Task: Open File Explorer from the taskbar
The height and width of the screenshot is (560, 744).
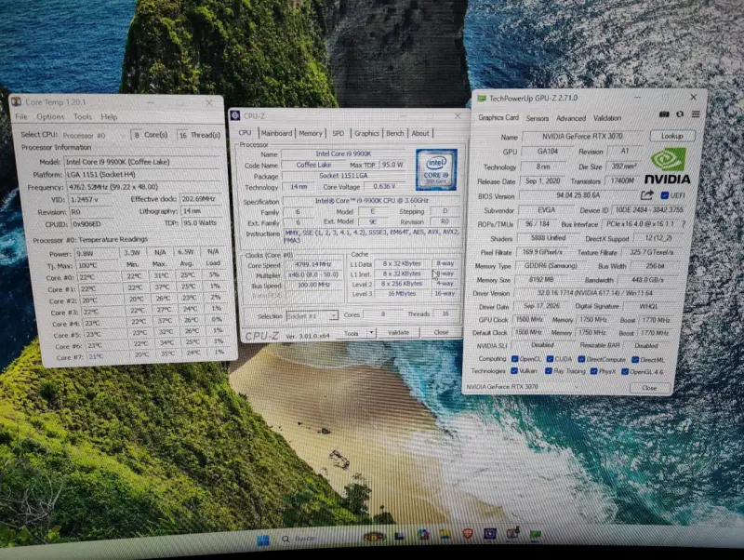Action: coord(445,534)
